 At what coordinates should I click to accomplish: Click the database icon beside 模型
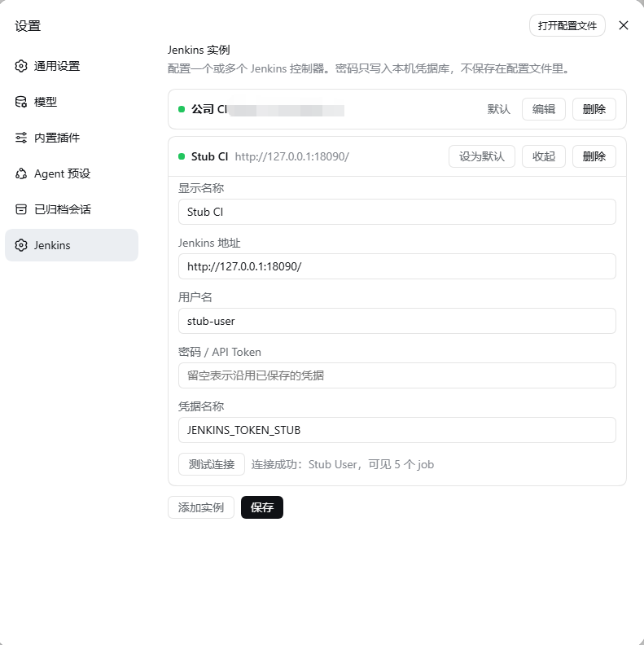click(21, 102)
